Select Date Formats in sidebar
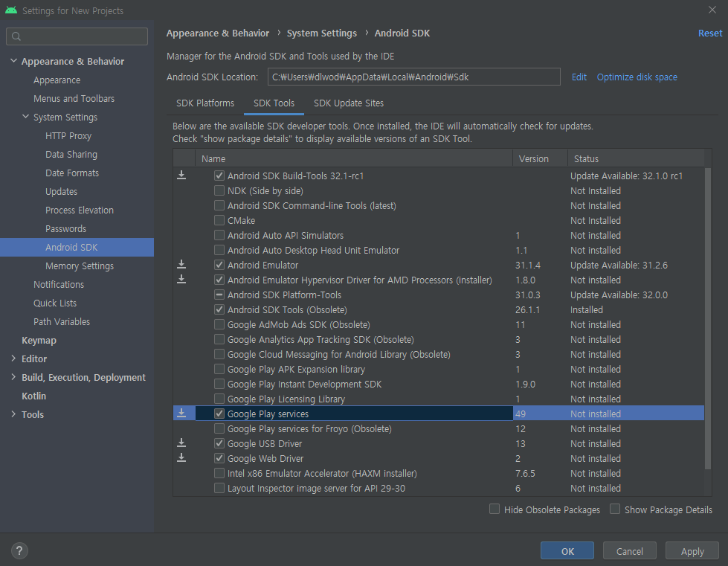Viewport: 728px width, 566px height. 72,173
